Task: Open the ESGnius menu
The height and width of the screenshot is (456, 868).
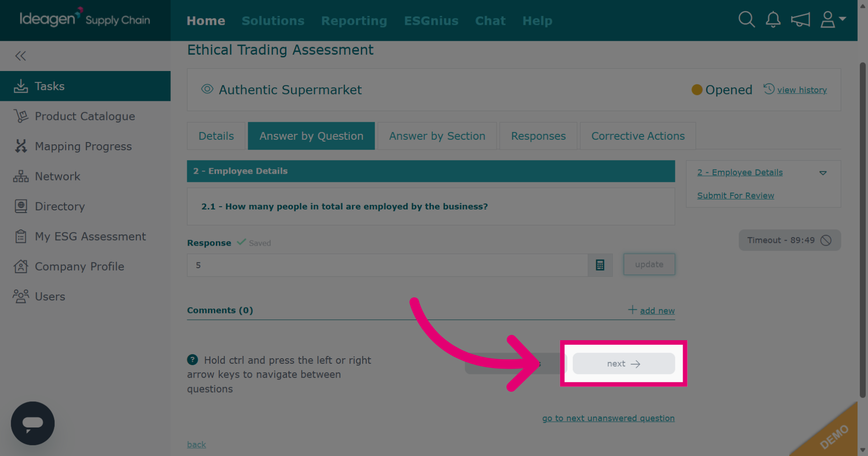Action: (x=431, y=21)
